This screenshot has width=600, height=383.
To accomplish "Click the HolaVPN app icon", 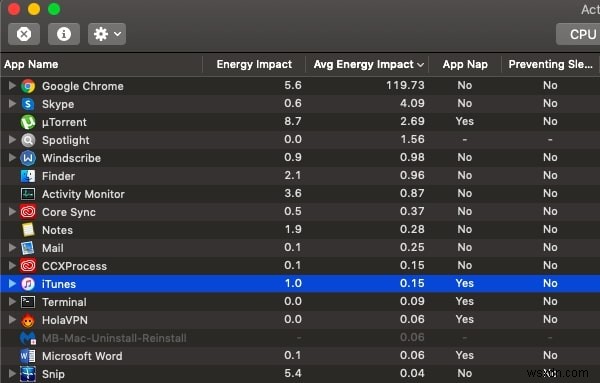I will click(28, 320).
